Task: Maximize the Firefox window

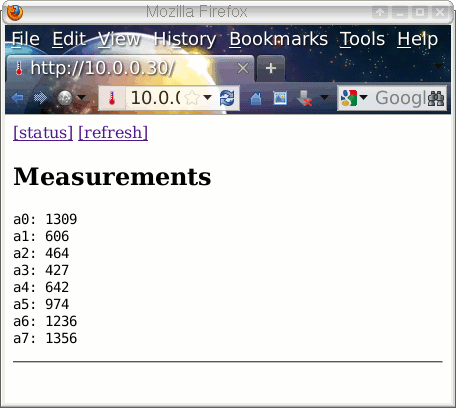Action: (420, 13)
